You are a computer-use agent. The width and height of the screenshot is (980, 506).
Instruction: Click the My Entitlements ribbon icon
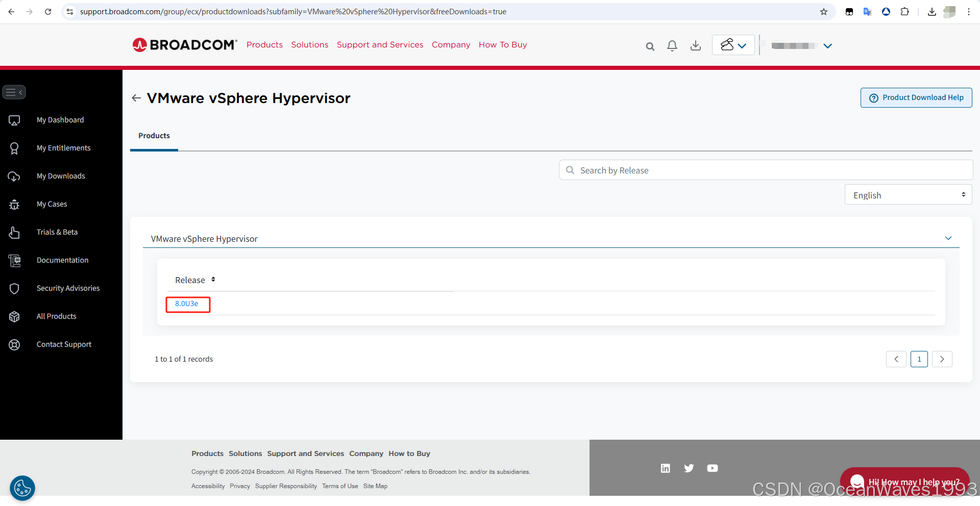click(14, 148)
